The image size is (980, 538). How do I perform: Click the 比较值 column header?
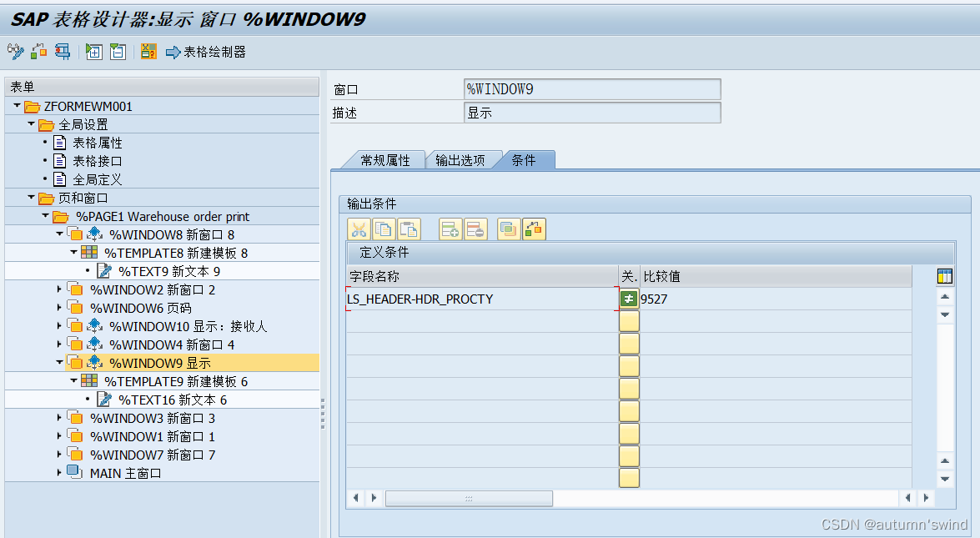[x=776, y=276]
